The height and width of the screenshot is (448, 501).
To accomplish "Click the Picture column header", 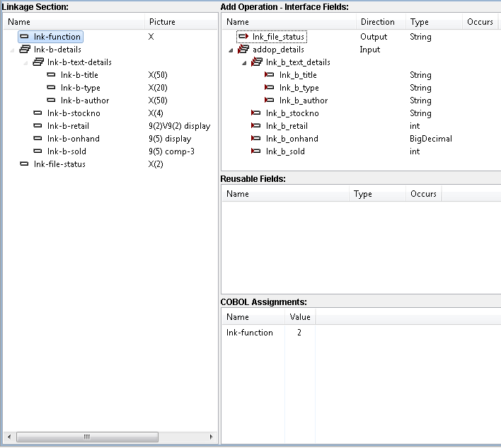I will coord(162,22).
